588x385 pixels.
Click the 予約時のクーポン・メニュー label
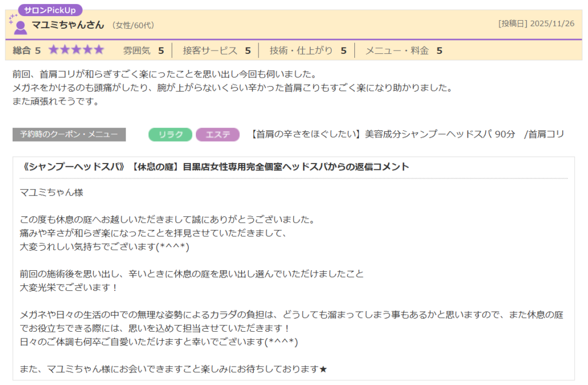click(x=69, y=134)
